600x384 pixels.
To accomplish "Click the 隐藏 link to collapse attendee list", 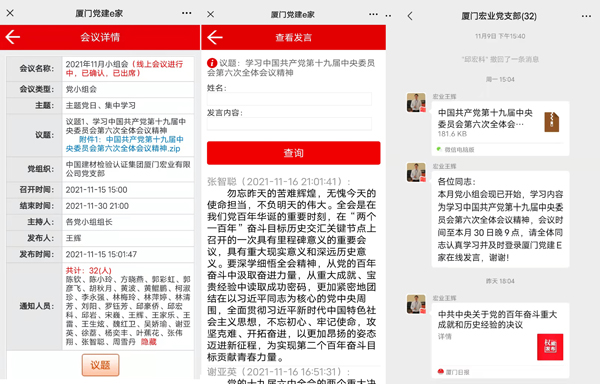I will coord(148,342).
